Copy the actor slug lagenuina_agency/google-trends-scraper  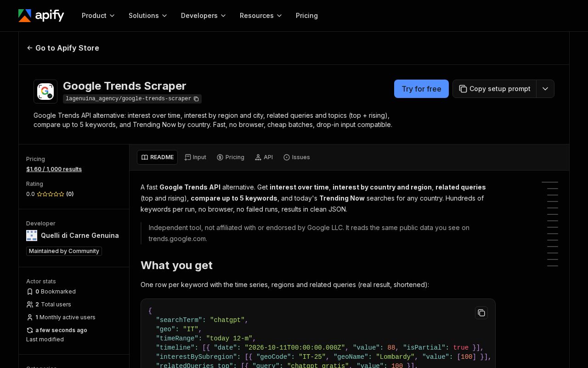tap(196, 99)
